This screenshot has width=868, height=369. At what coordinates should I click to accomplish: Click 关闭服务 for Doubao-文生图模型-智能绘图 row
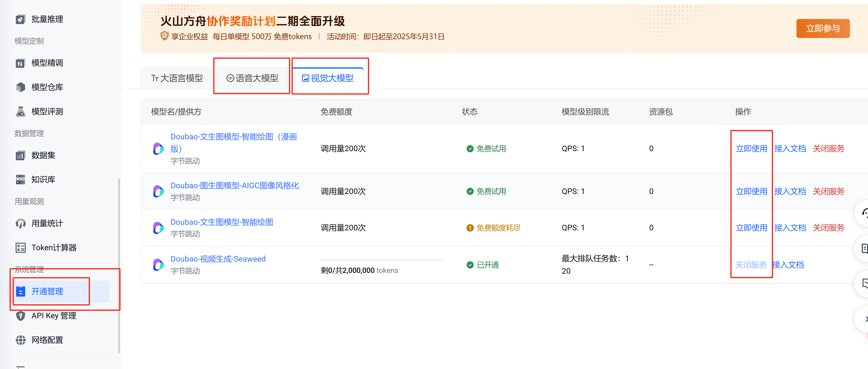pyautogui.click(x=828, y=228)
